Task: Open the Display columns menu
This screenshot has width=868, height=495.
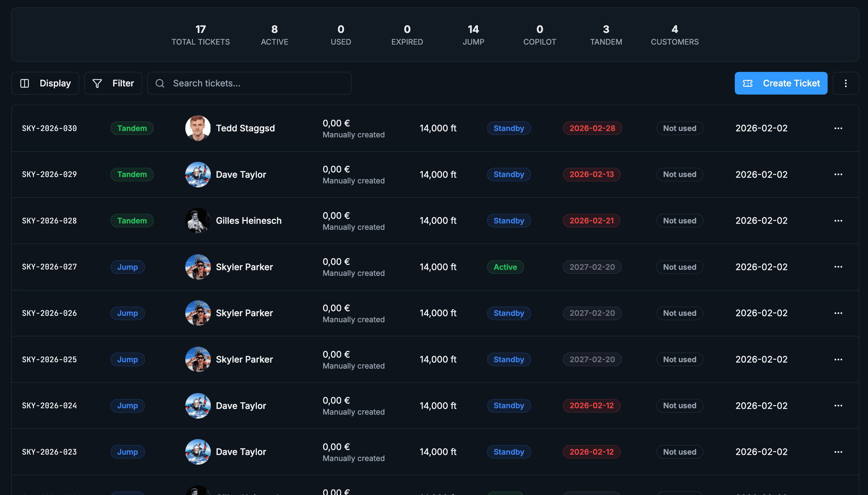Action: [x=45, y=83]
